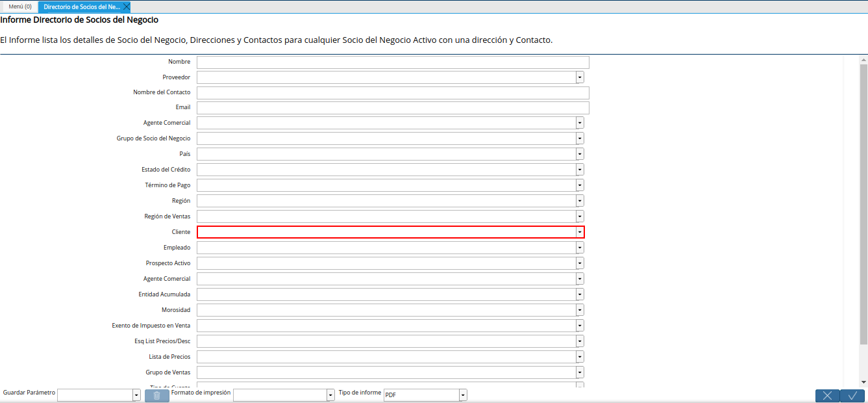
Task: Expand the Formato de impresión dropdown
Action: point(330,395)
